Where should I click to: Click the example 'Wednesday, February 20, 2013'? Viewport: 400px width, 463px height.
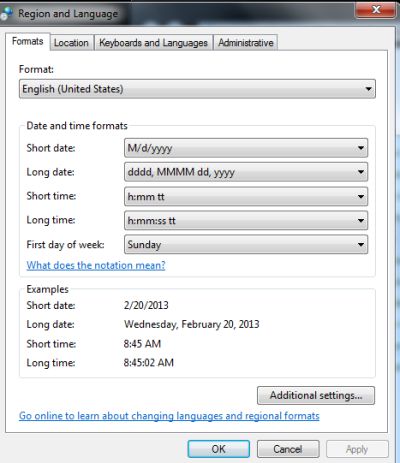(192, 324)
